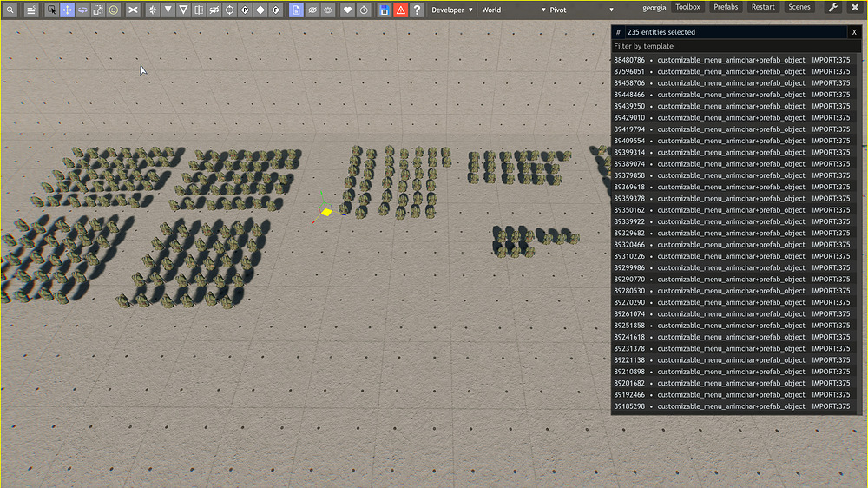Toggle the heart favorites icon
868x488 pixels.
tap(347, 10)
